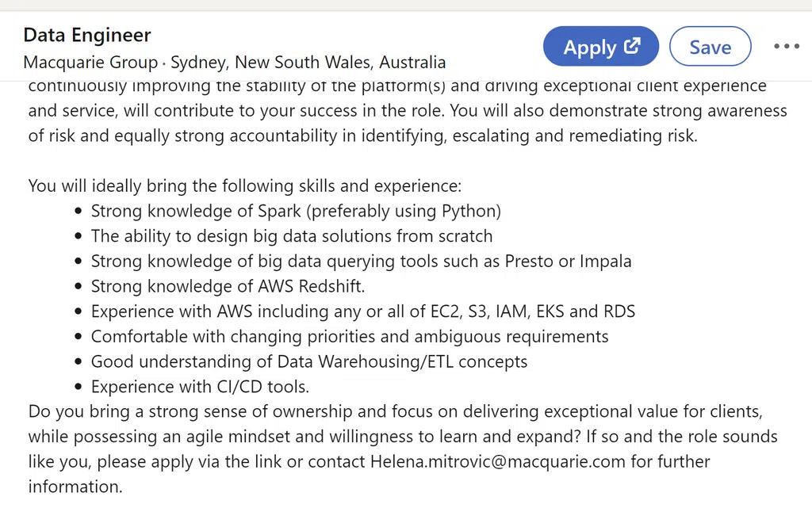Click the Apply button

point(601,47)
